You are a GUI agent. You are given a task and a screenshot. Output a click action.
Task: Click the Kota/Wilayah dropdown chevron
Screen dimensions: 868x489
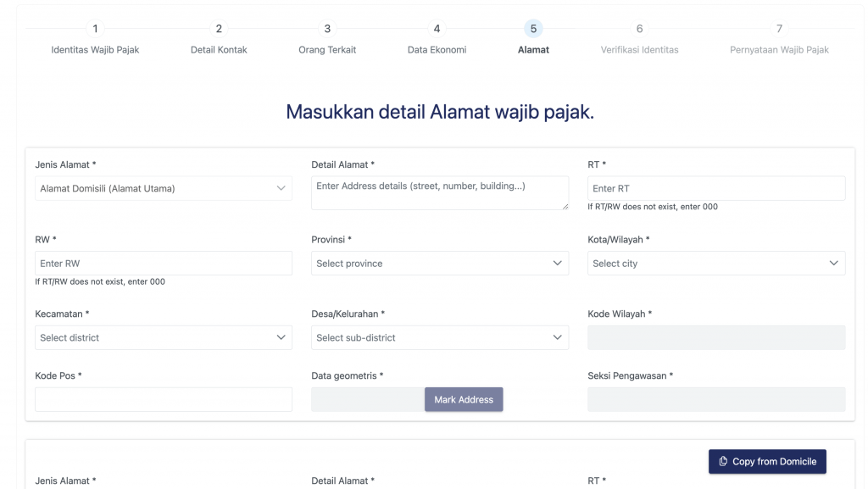click(x=834, y=264)
